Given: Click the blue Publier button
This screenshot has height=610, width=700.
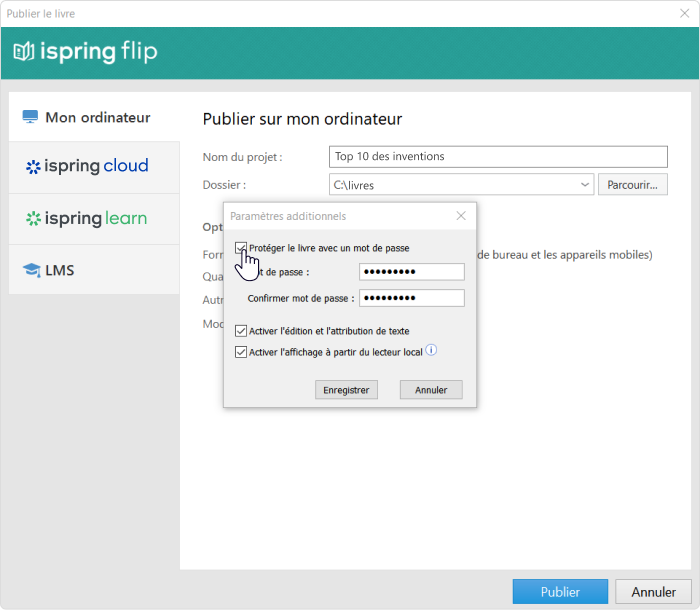Looking at the screenshot, I should pyautogui.click(x=560, y=592).
